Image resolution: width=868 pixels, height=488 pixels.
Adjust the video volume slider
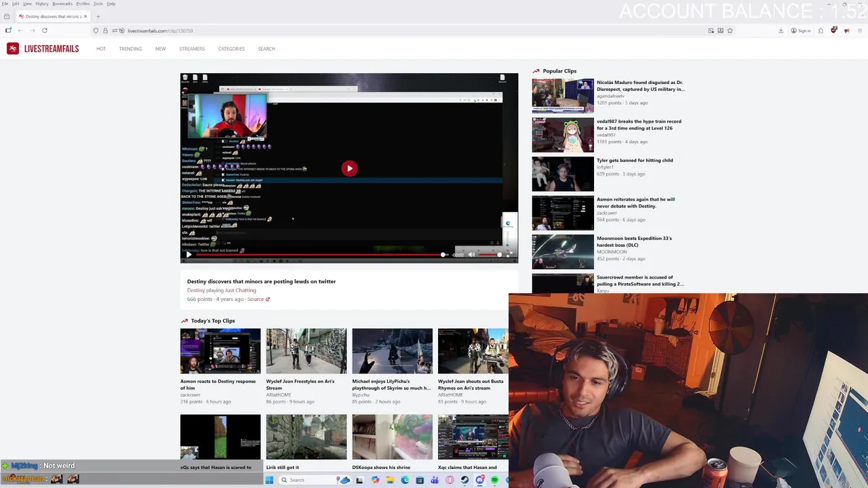click(490, 255)
